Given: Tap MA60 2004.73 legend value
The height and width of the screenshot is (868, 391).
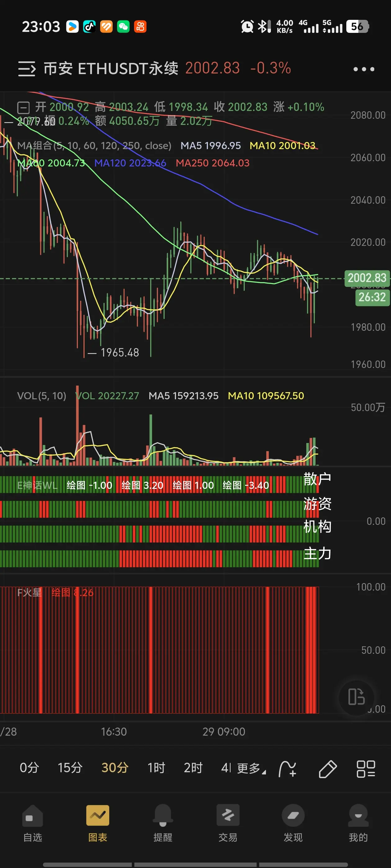Looking at the screenshot, I should coord(51,163).
